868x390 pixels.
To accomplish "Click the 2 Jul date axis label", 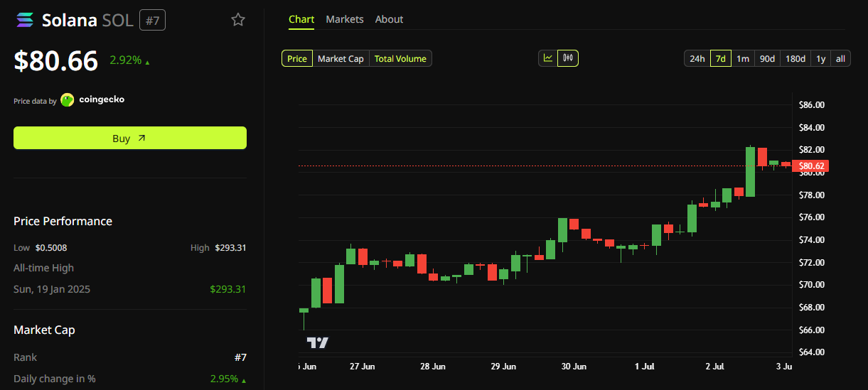I will 714,367.
